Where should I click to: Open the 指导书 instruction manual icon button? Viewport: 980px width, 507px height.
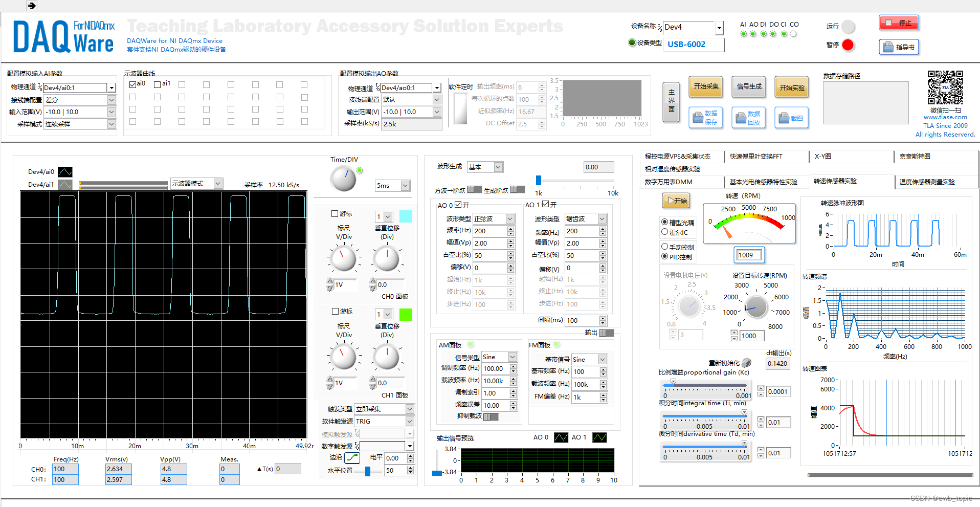click(x=899, y=47)
